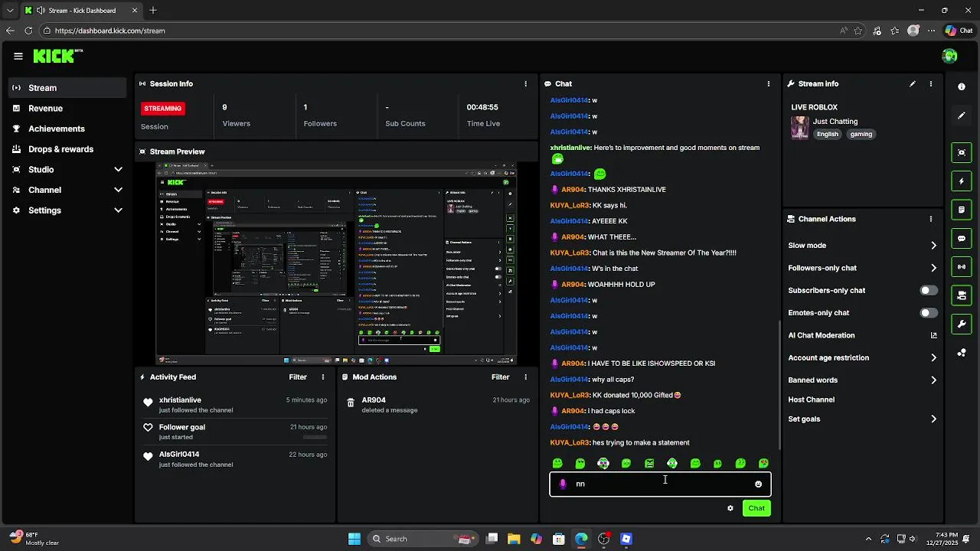Click the English stream tag
The image size is (980, 551).
(828, 134)
